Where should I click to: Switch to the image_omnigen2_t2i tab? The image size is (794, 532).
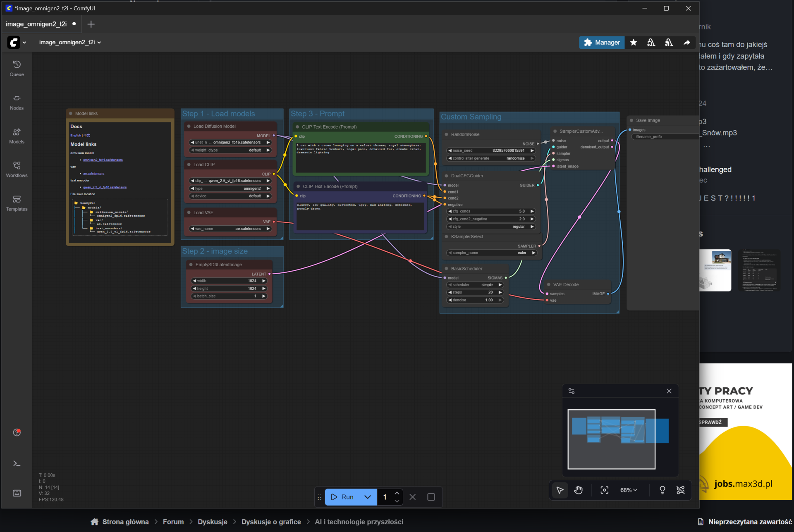tap(36, 24)
